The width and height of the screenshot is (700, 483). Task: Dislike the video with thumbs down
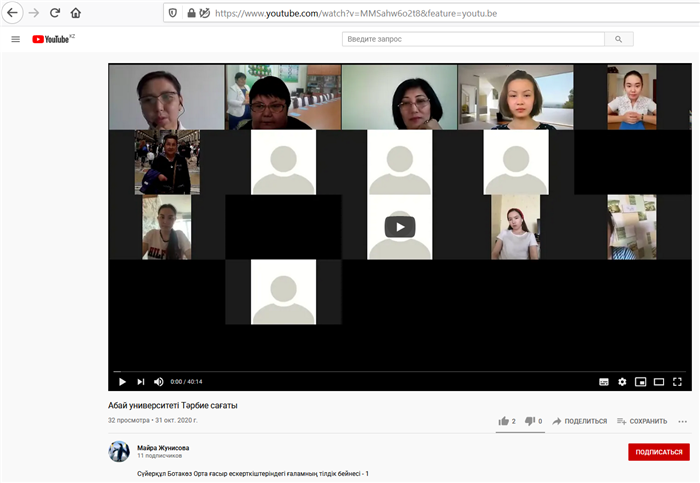(531, 421)
